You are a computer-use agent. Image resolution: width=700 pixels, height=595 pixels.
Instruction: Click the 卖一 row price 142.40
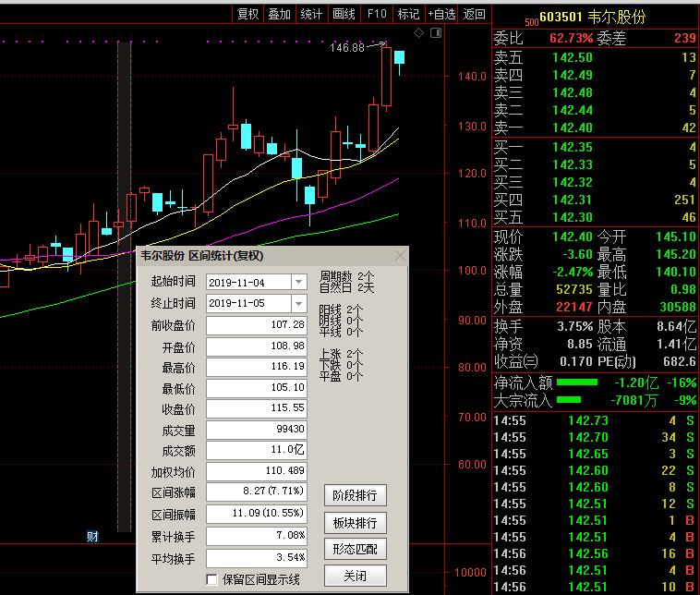573,127
